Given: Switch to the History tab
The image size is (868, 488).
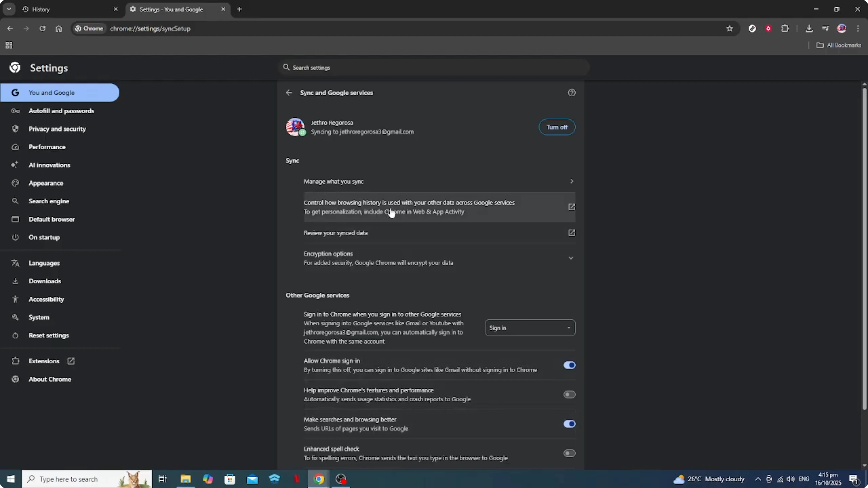Looking at the screenshot, I should point(67,9).
